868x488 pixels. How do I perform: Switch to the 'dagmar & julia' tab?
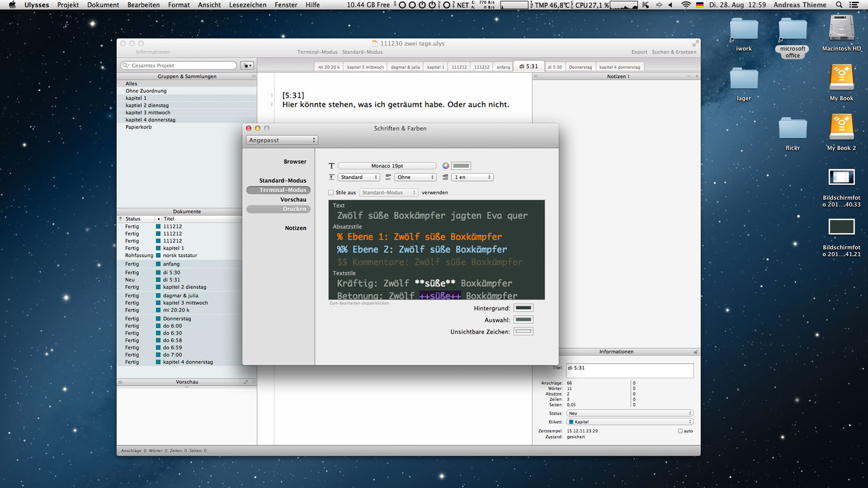click(x=405, y=67)
